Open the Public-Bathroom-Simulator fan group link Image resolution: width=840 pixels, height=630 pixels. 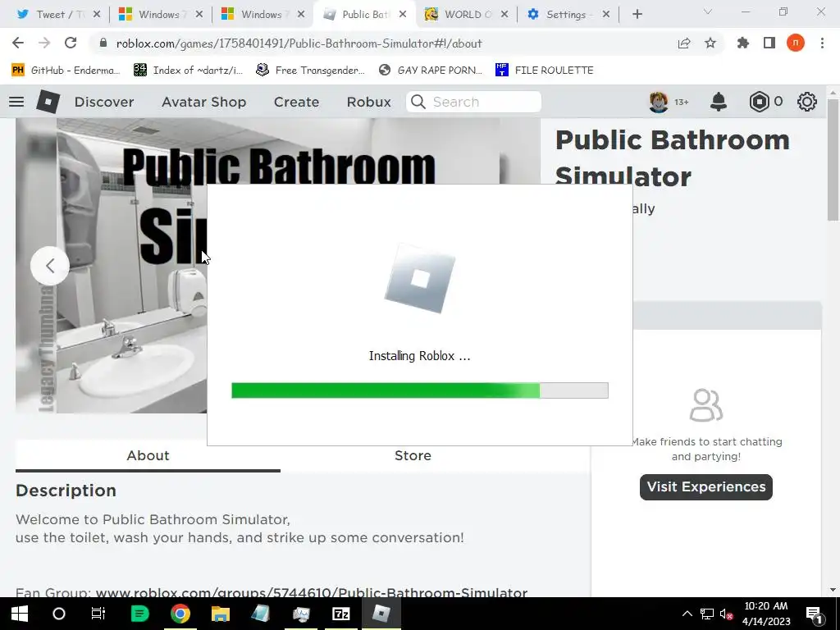click(x=311, y=592)
